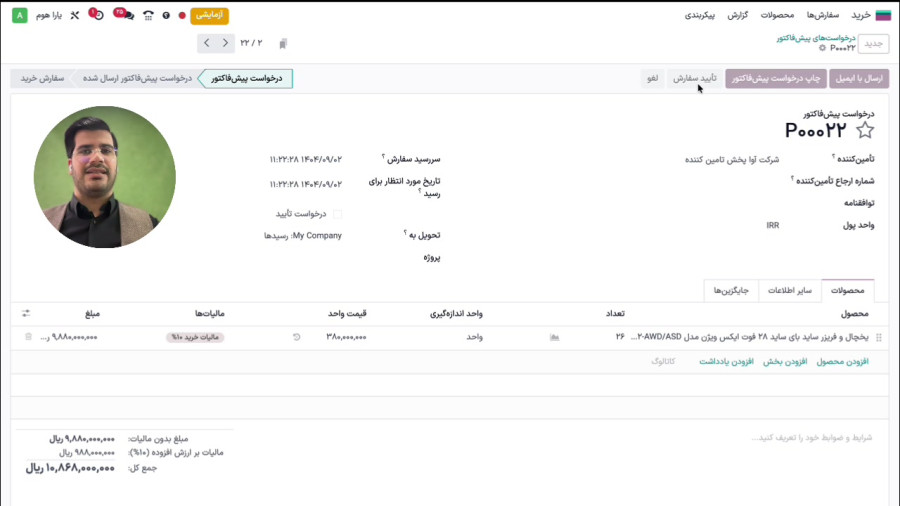900x506 pixels.
Task: Delete the product line with trash icon
Action: 28,337
